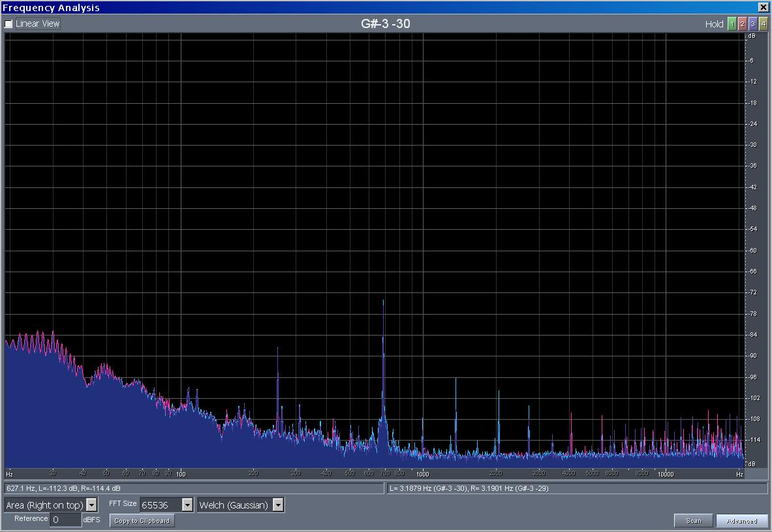This screenshot has width=772, height=532.
Task: Click Copy to Clipboard button
Action: click(x=142, y=521)
